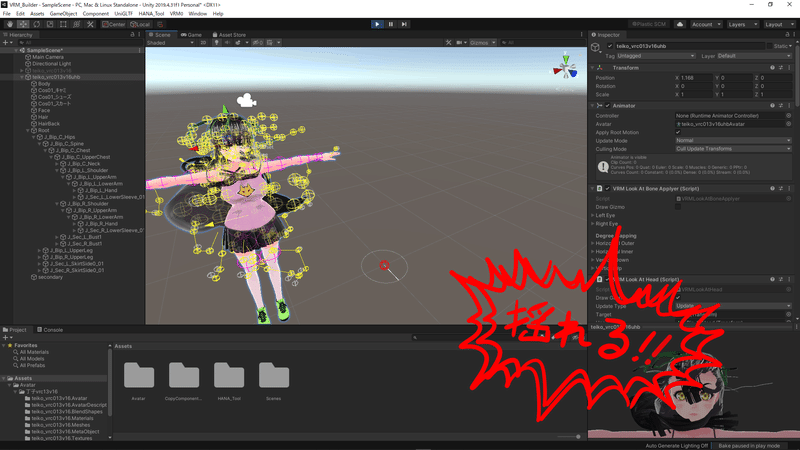The height and width of the screenshot is (450, 800).
Task: Open the VRM0 menu
Action: coord(176,14)
